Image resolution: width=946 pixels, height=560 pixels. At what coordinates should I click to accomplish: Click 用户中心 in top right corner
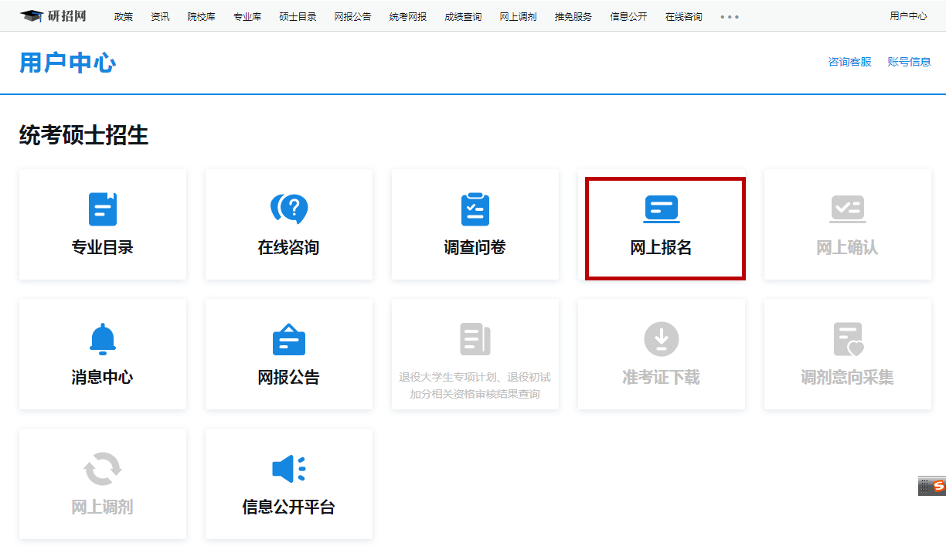(x=908, y=16)
